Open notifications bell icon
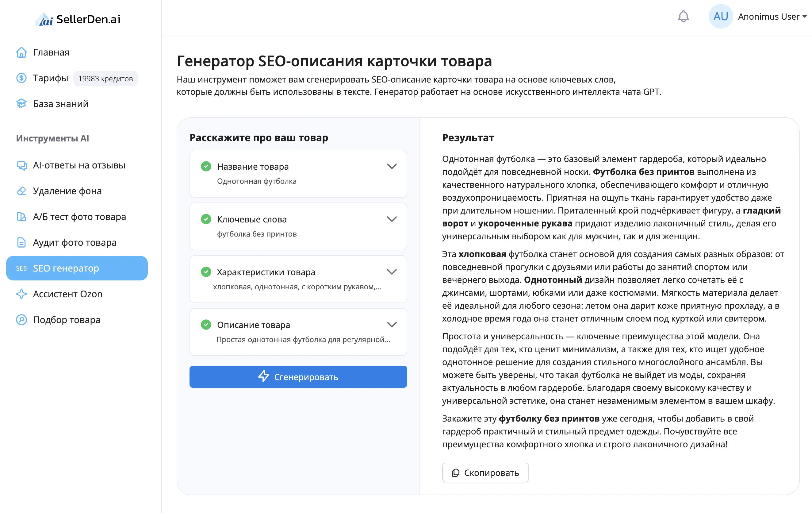 683,16
